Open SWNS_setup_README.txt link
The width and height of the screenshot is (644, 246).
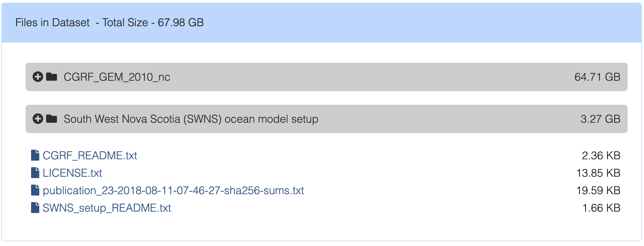coord(107,208)
